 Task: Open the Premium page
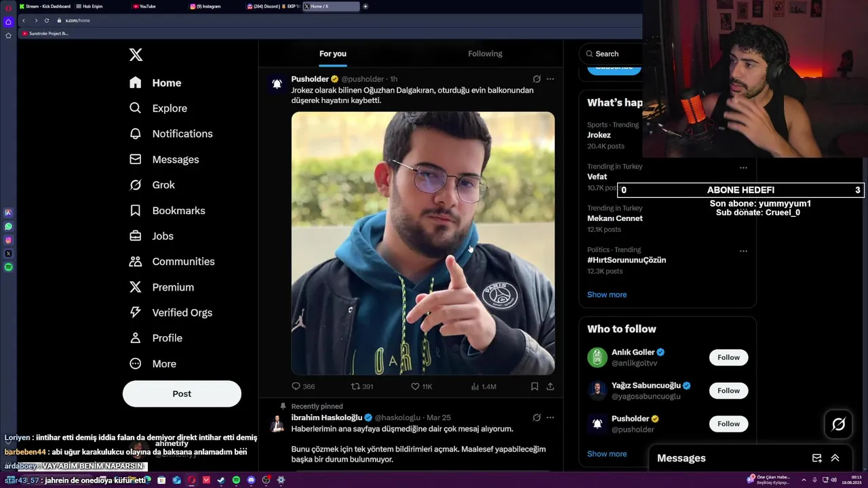click(x=161, y=287)
